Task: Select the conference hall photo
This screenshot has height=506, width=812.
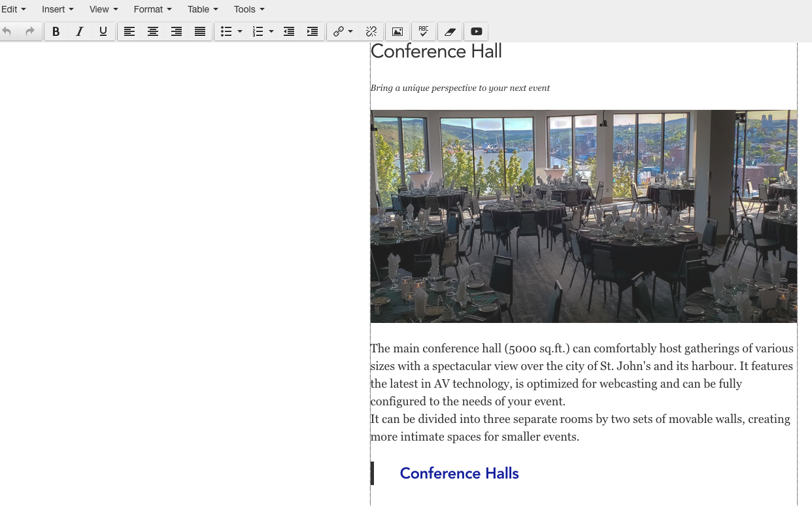Action: pos(583,216)
